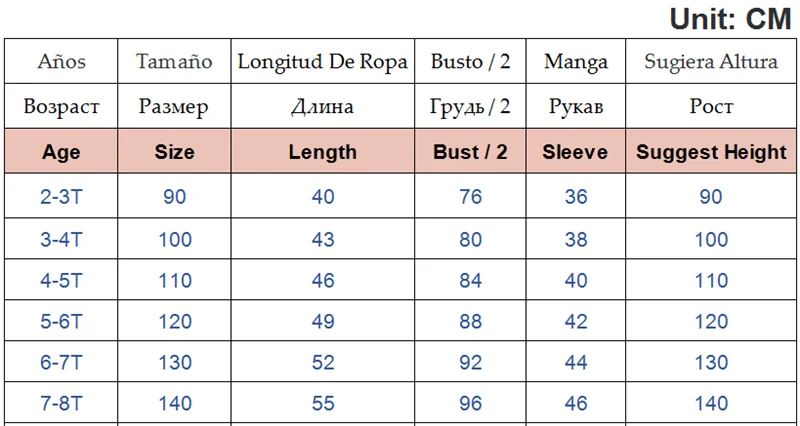Click the 'Sugiera Altura' header cell

(x=711, y=62)
